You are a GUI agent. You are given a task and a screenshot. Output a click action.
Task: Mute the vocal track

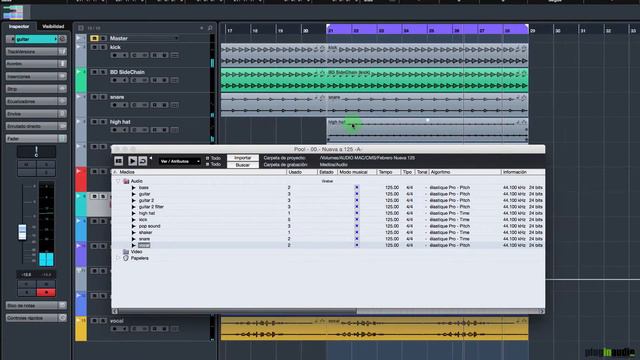94,321
